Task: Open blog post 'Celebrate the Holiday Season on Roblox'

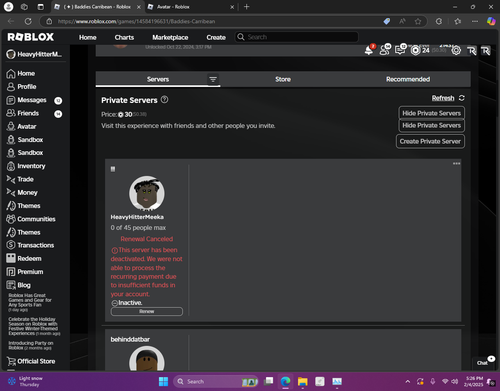Action: [34, 326]
